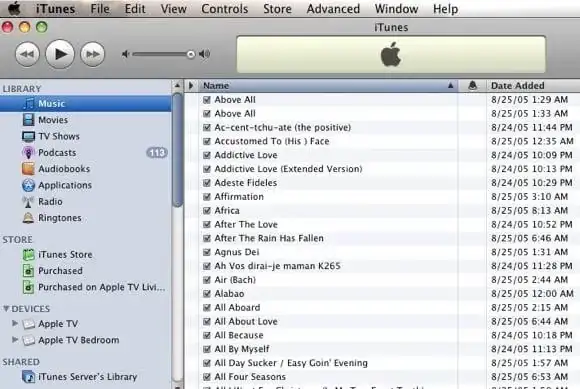Viewport: 580px width, 389px height.
Task: Click the high volume speaker icon
Action: click(x=205, y=54)
